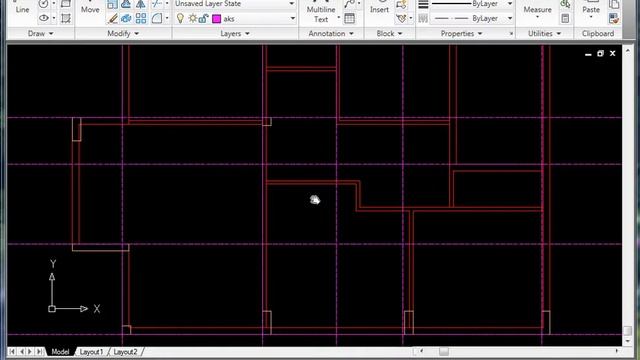Toggle aks layer on/off light bulb
Screen dimensions: 640x360
point(180,18)
